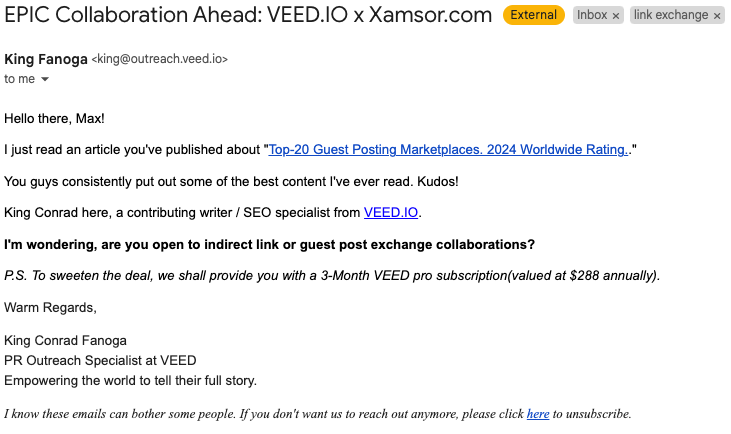
Task: Click the "Warm Regards," closing line
Action: (50, 307)
